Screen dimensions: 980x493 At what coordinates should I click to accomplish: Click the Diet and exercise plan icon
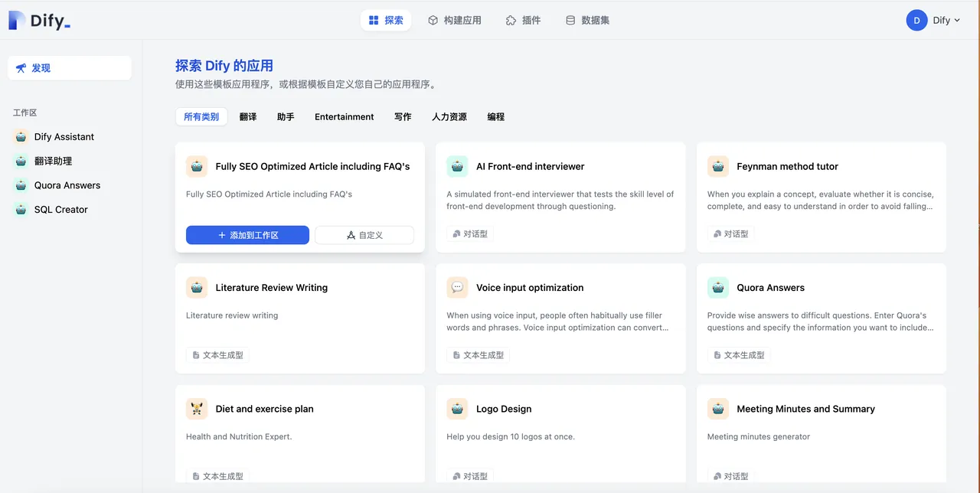[197, 409]
